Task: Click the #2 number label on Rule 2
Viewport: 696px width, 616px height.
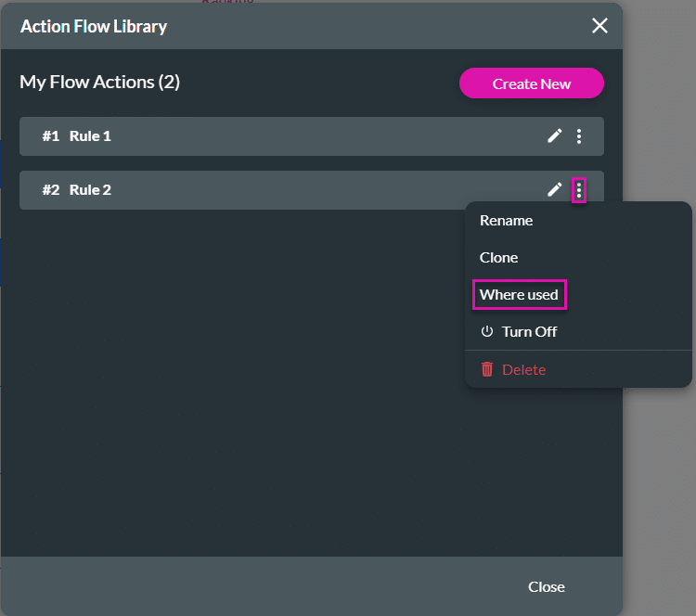Action: click(x=50, y=190)
